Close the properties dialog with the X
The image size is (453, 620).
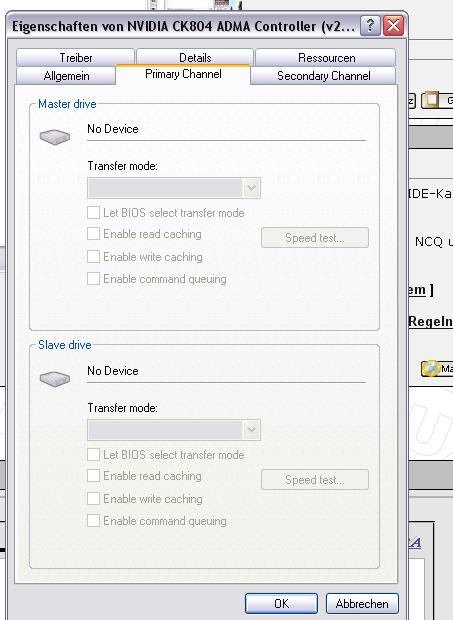(394, 26)
